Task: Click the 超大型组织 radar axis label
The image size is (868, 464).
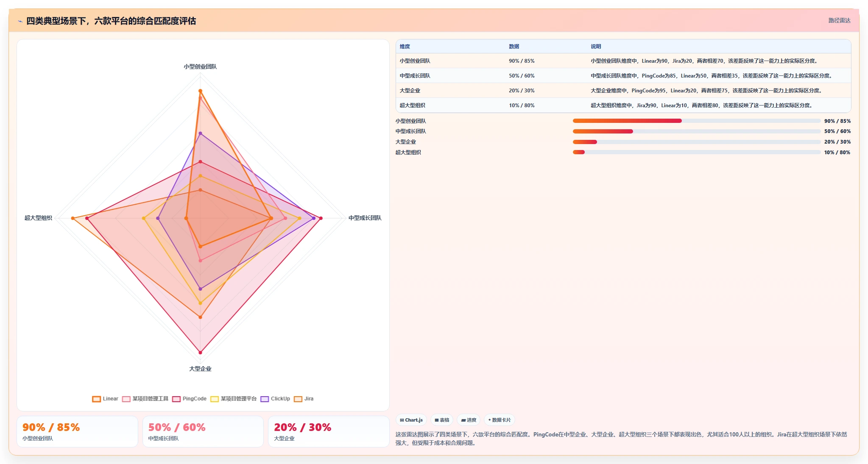Action: point(38,218)
